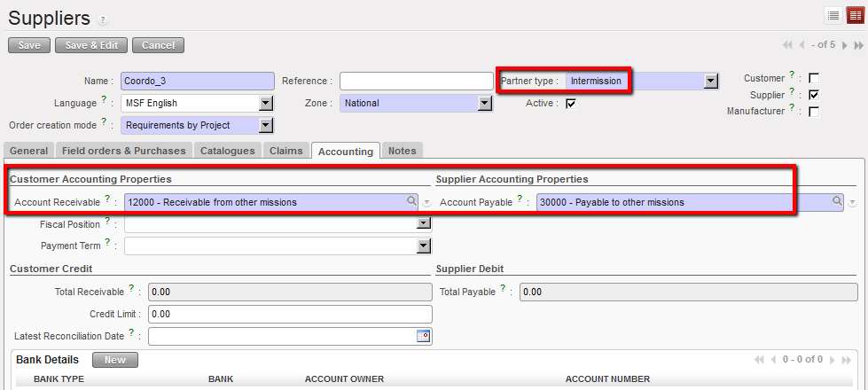Expand the Language dropdown
This screenshot has height=390, width=868.
point(265,104)
